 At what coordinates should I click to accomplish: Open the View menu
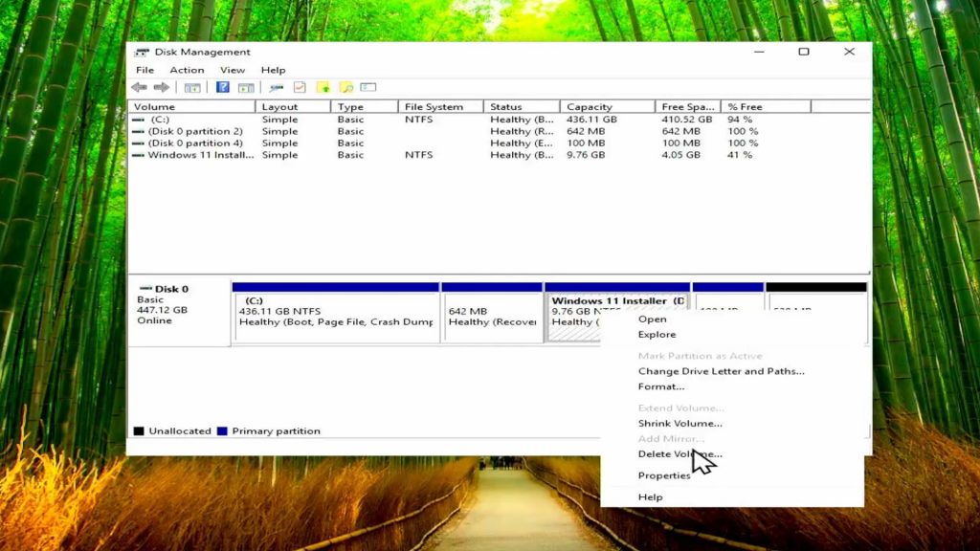pyautogui.click(x=233, y=69)
